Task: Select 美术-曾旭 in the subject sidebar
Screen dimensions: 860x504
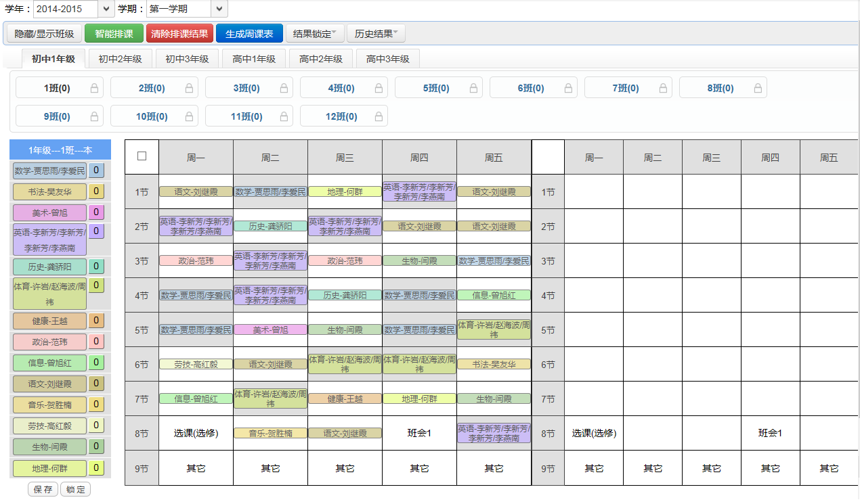Action: click(49, 212)
